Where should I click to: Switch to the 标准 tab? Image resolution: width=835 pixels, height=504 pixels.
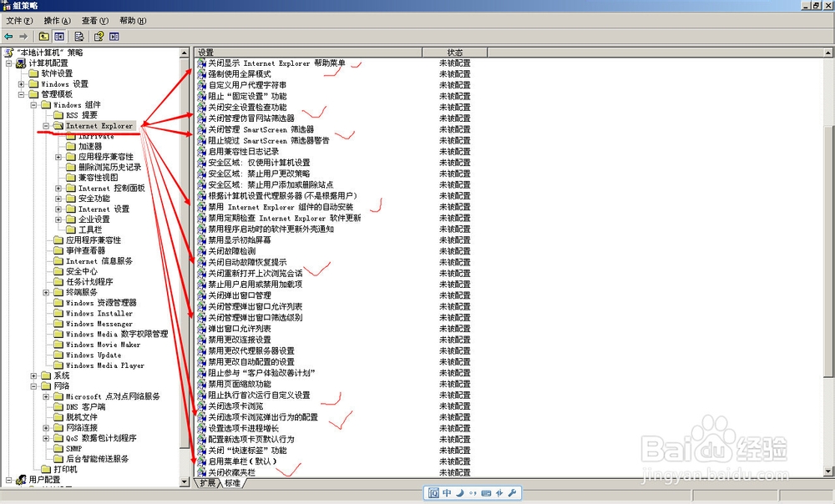coord(232,482)
